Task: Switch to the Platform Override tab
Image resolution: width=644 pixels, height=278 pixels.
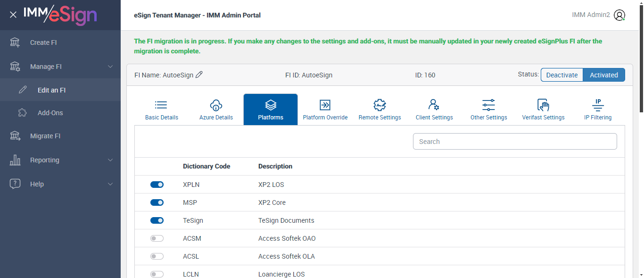Action: pyautogui.click(x=325, y=110)
